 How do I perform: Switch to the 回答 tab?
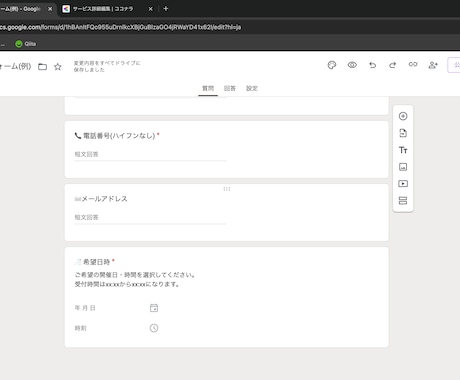point(230,88)
